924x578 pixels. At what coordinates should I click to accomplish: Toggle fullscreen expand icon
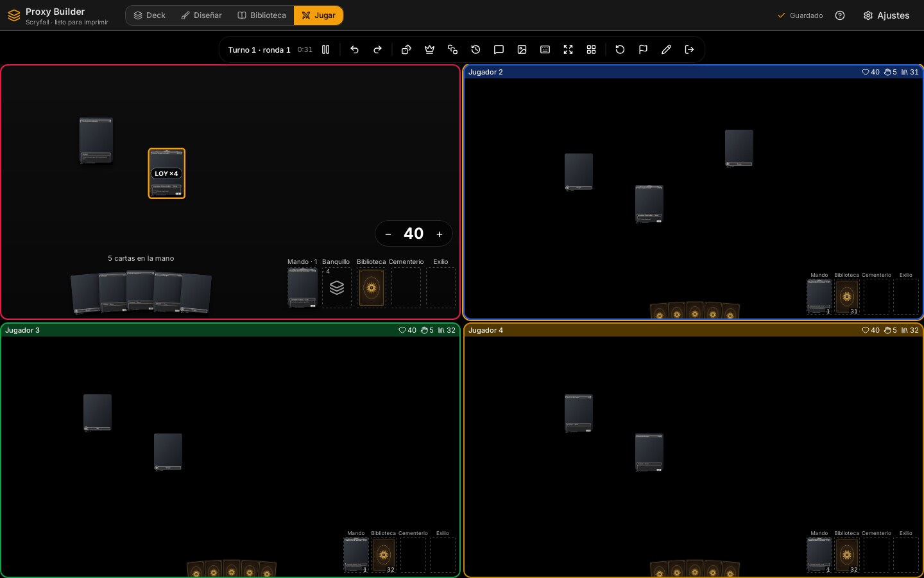pos(568,49)
